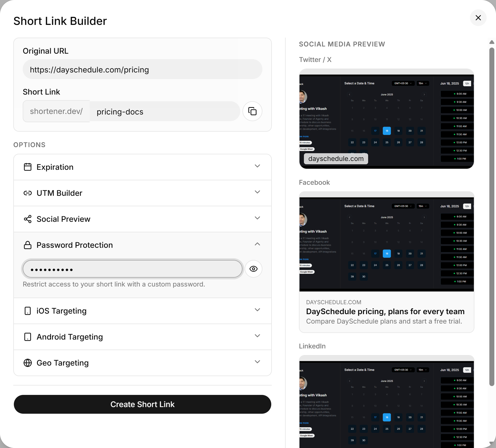
Task: Expand the Expiration option chevron
Action: coord(257,166)
